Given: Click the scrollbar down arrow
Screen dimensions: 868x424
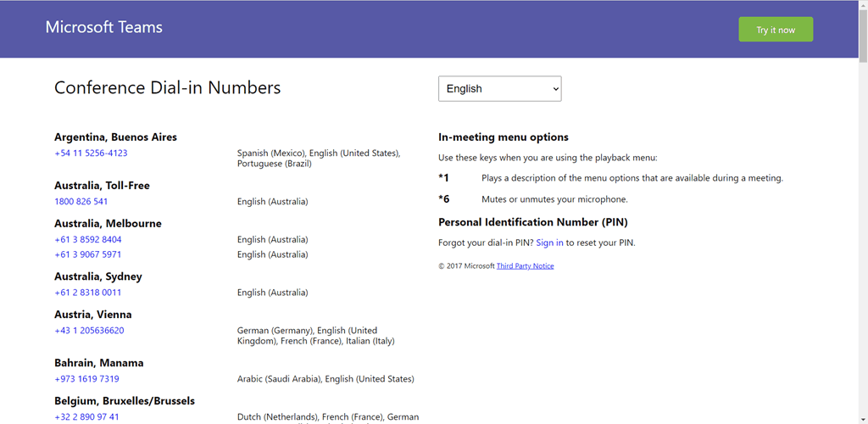Looking at the screenshot, I should 862,419.
